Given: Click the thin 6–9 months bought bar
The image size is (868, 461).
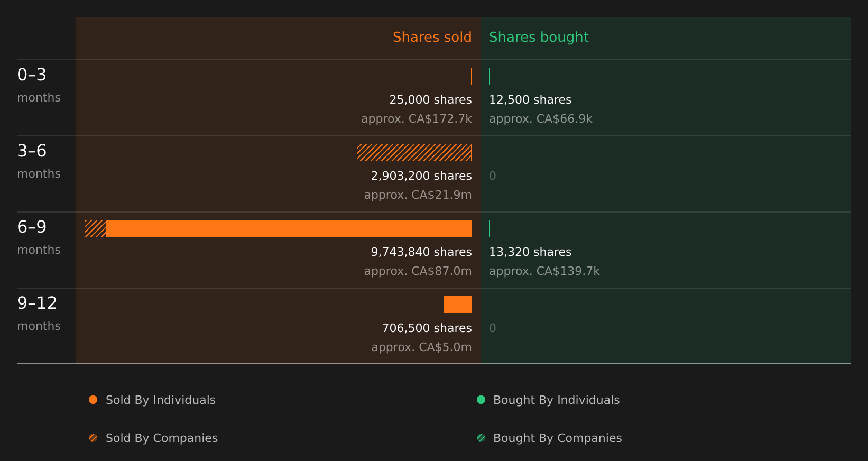Looking at the screenshot, I should point(490,228).
